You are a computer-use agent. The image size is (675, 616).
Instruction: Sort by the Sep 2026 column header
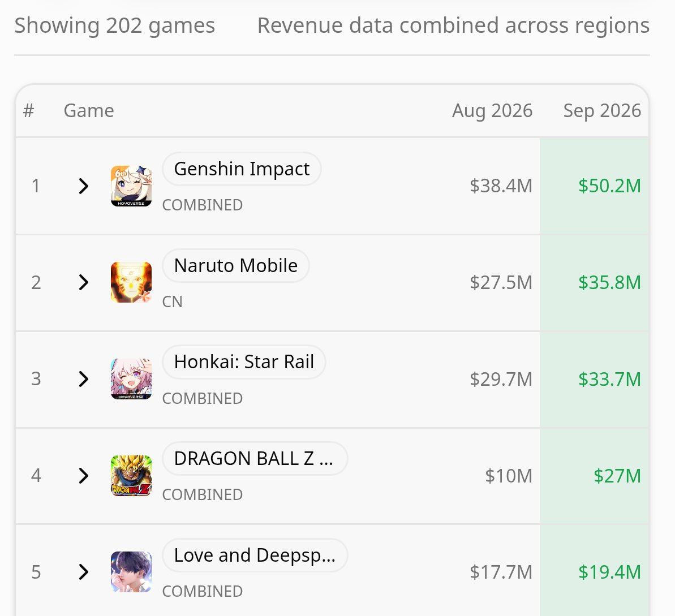(x=602, y=111)
